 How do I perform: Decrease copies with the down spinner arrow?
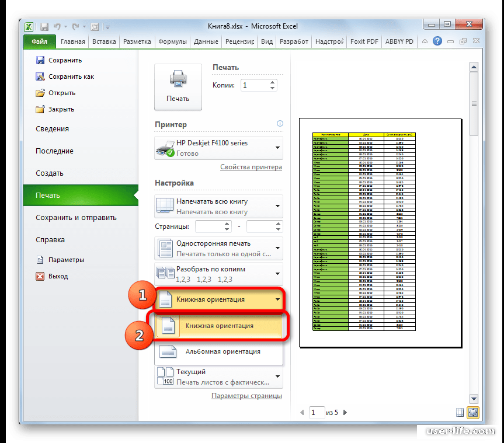[272, 88]
